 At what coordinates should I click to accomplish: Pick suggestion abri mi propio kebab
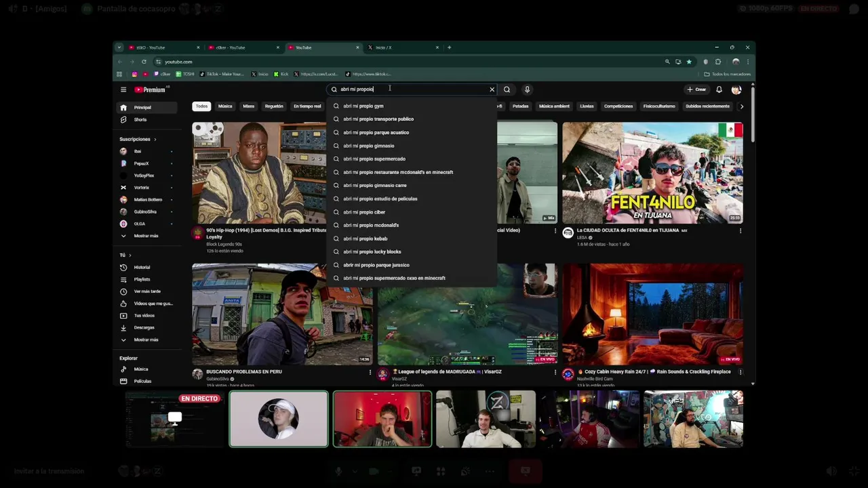pos(412,239)
